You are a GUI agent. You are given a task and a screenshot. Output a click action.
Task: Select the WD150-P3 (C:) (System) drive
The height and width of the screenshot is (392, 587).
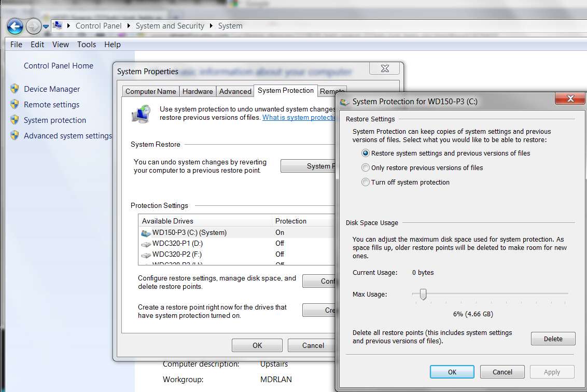236,232
